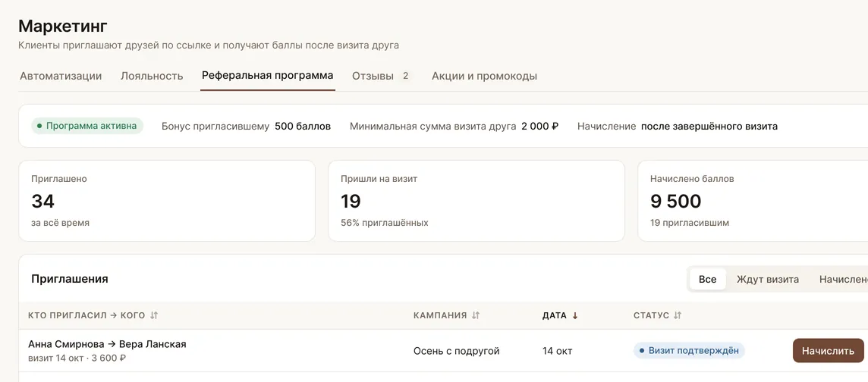
Task: Click the 2 000 ₽ minimum sum value
Action: coord(539,126)
